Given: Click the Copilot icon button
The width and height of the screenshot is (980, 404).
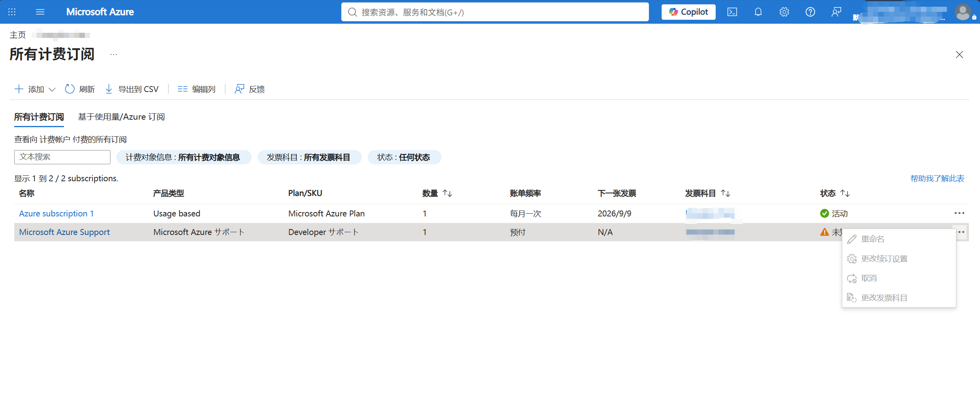Looking at the screenshot, I should [688, 12].
